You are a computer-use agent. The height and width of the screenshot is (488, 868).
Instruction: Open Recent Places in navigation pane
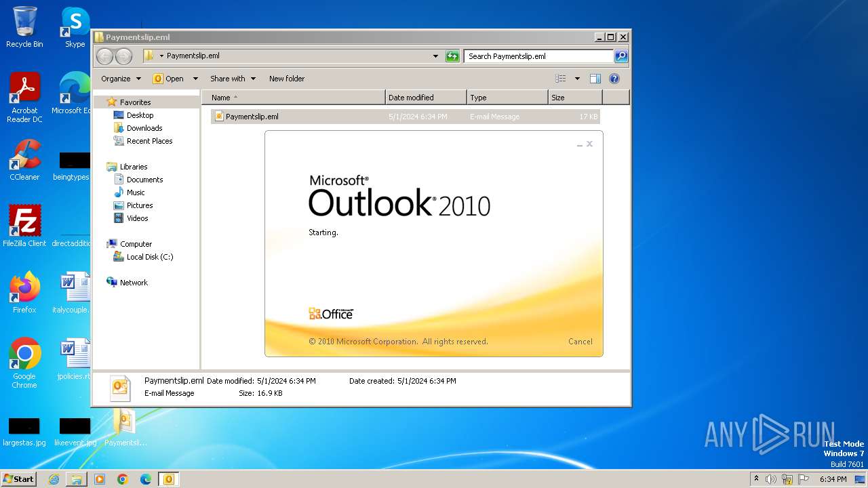tap(149, 141)
